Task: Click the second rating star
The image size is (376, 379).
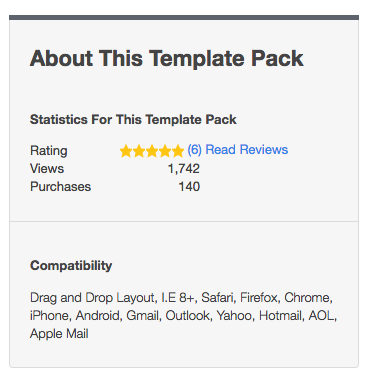Action: coord(139,151)
